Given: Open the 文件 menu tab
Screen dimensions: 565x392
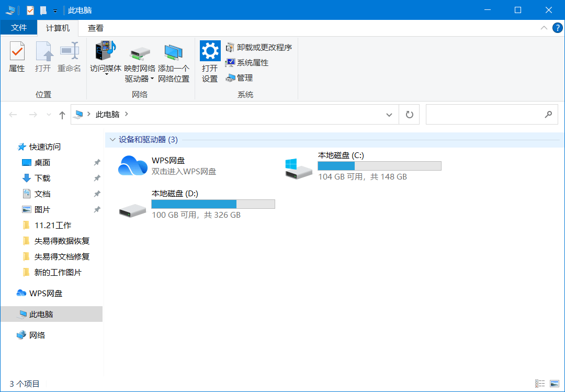Looking at the screenshot, I should pyautogui.click(x=19, y=28).
